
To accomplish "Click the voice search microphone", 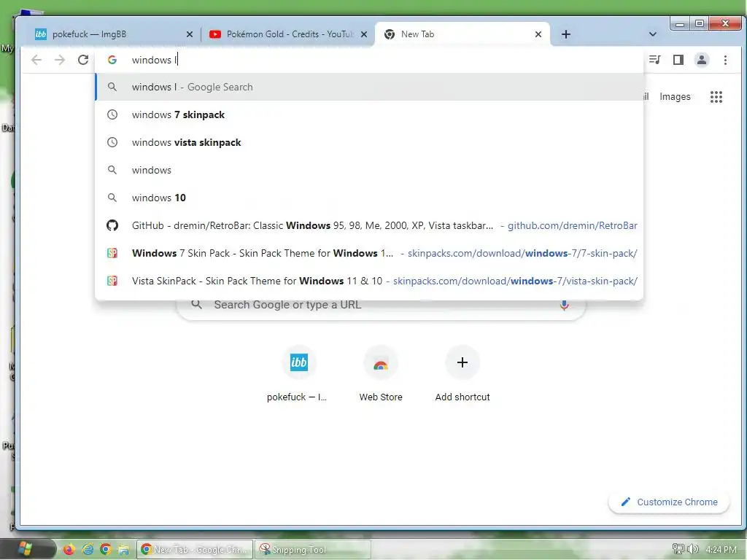I will point(564,305).
